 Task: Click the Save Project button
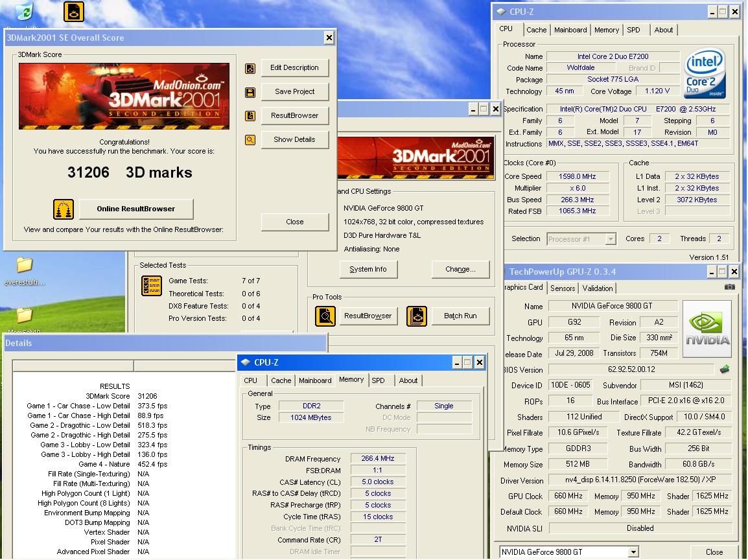(295, 91)
